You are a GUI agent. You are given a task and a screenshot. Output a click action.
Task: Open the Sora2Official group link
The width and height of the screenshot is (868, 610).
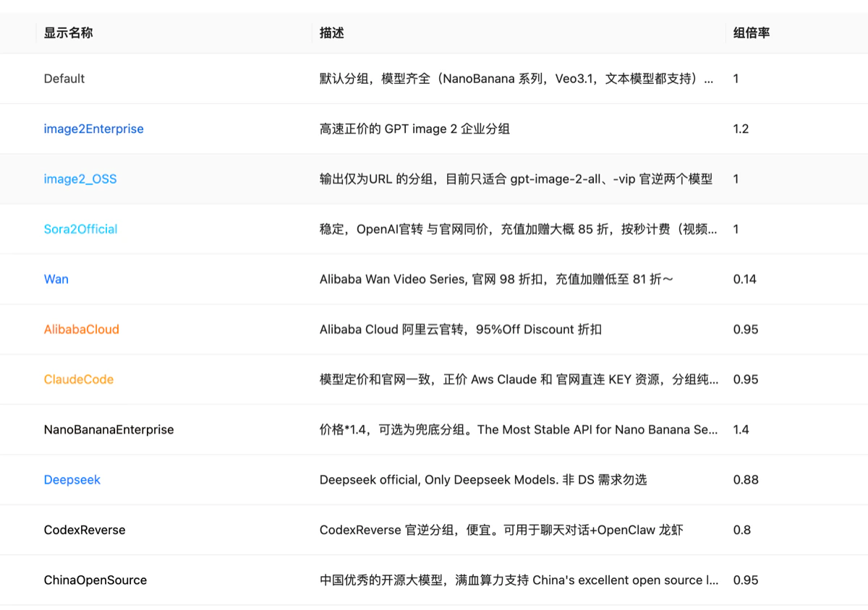(80, 229)
